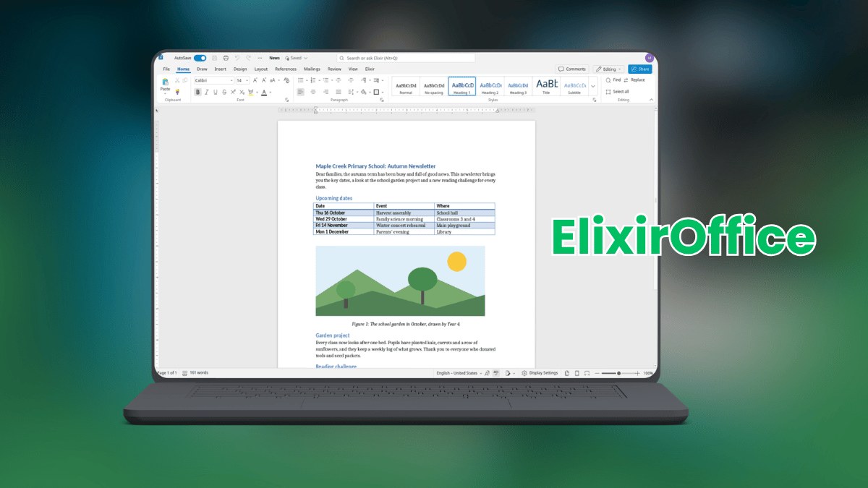Toggle Align Left paragraph button
Viewport: 868px width, 488px height.
point(300,92)
